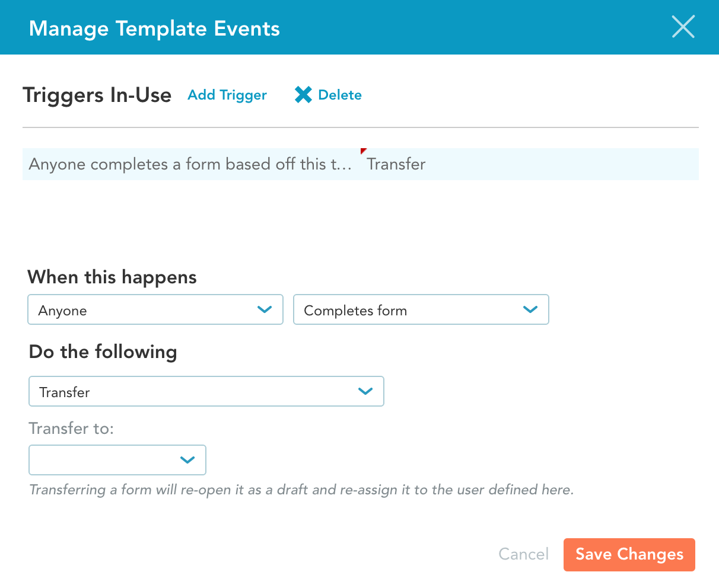
Task: Click the Delete trigger text link
Action: [340, 95]
